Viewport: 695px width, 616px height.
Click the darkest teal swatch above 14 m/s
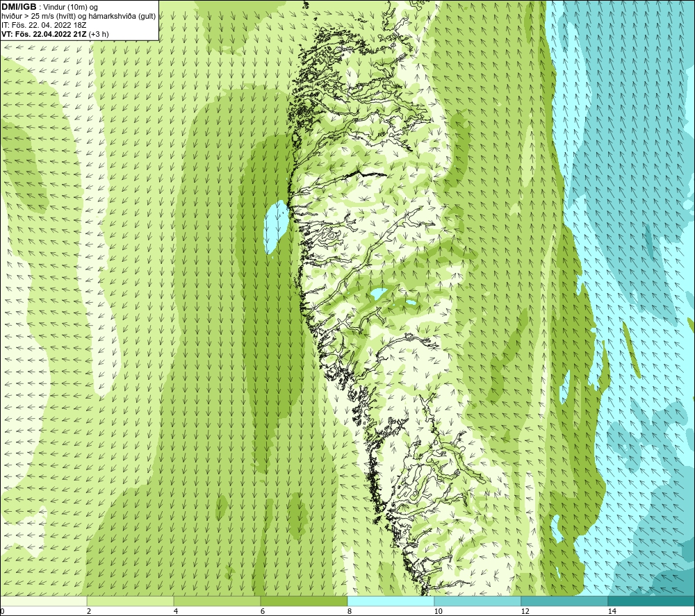651,601
